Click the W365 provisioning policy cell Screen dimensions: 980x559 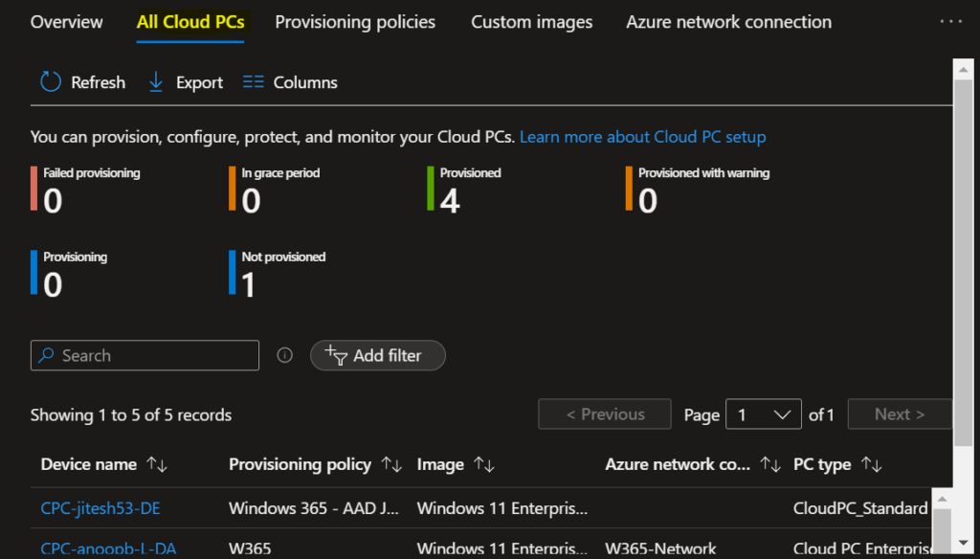point(250,549)
